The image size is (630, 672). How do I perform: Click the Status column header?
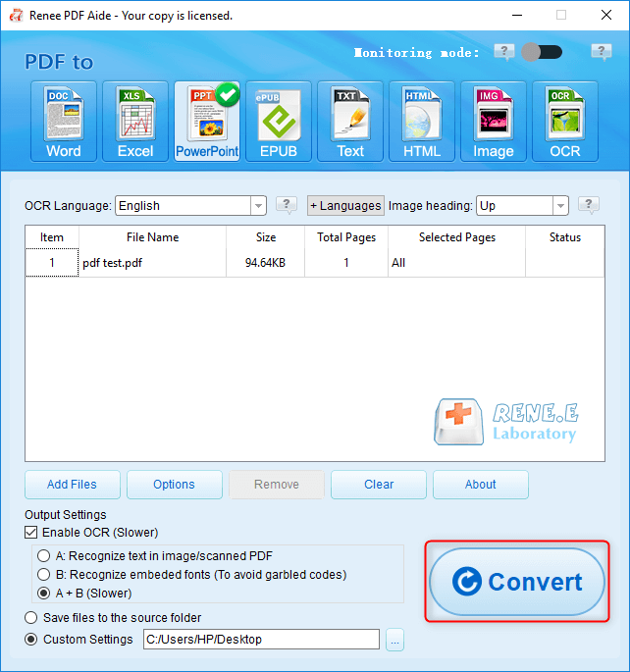click(565, 237)
